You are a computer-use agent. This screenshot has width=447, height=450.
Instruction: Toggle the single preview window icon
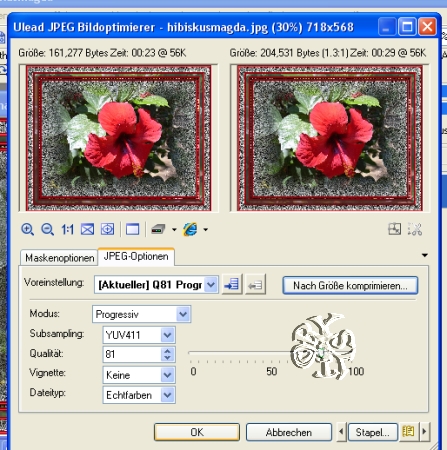click(132, 229)
